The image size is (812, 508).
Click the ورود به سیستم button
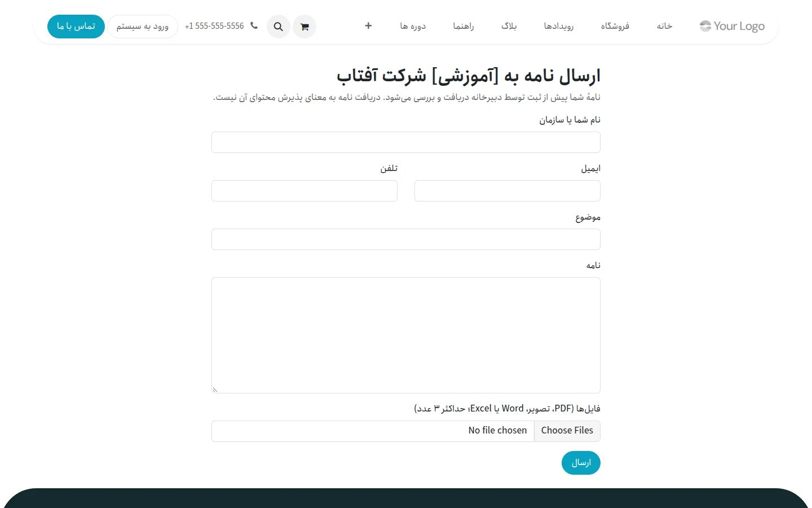click(x=143, y=27)
